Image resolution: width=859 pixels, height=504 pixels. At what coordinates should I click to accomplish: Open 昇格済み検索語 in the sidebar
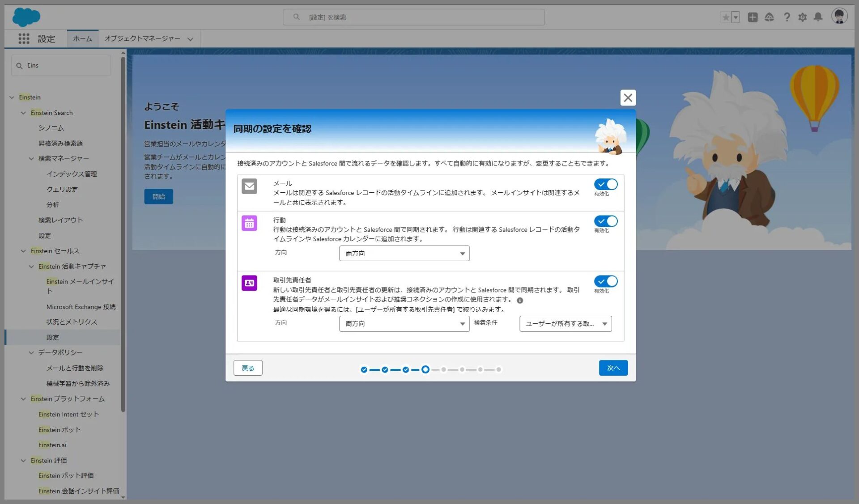coord(60,144)
